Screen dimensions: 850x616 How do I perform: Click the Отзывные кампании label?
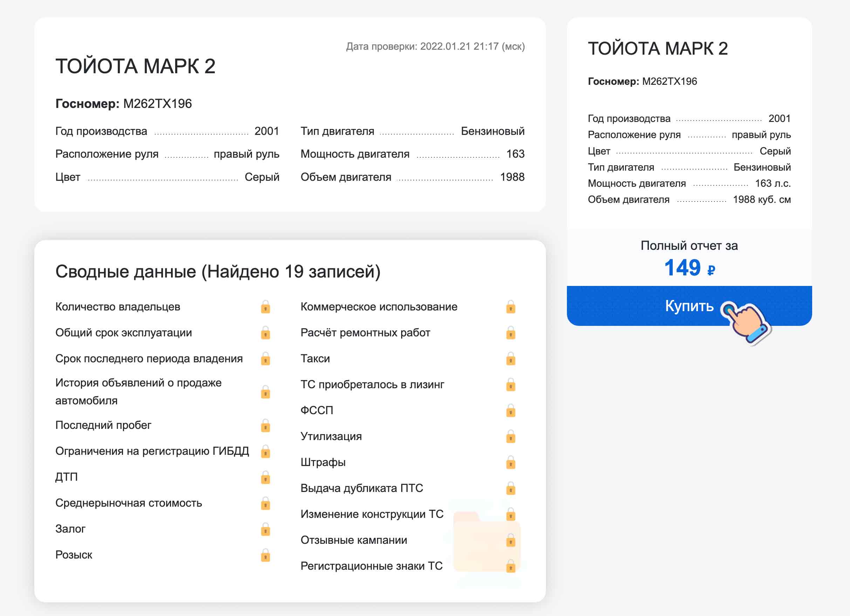354,540
